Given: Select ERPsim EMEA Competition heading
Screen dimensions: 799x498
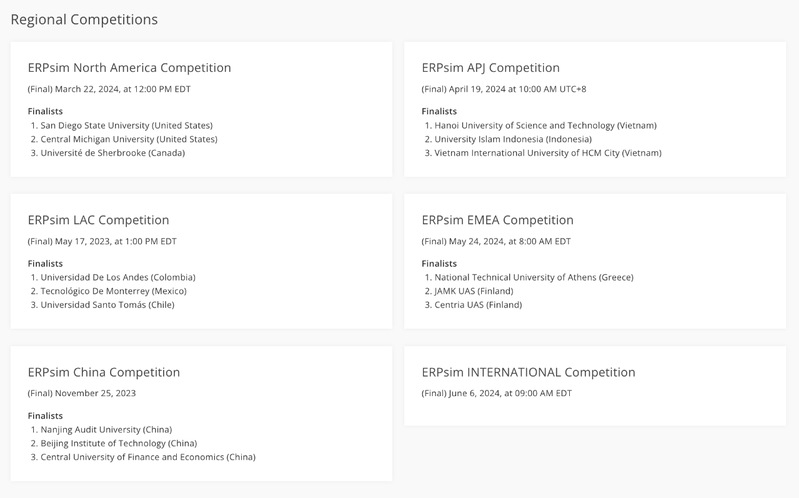Looking at the screenshot, I should coord(497,220).
